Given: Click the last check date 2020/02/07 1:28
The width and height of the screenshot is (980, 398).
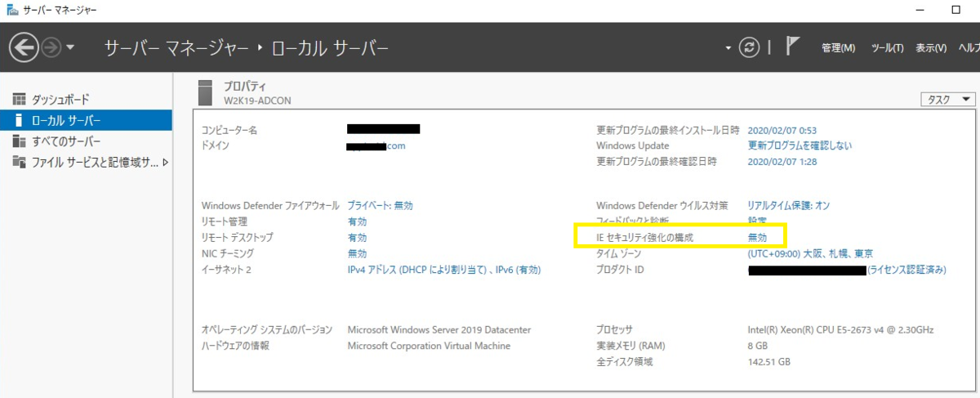Looking at the screenshot, I should [782, 161].
